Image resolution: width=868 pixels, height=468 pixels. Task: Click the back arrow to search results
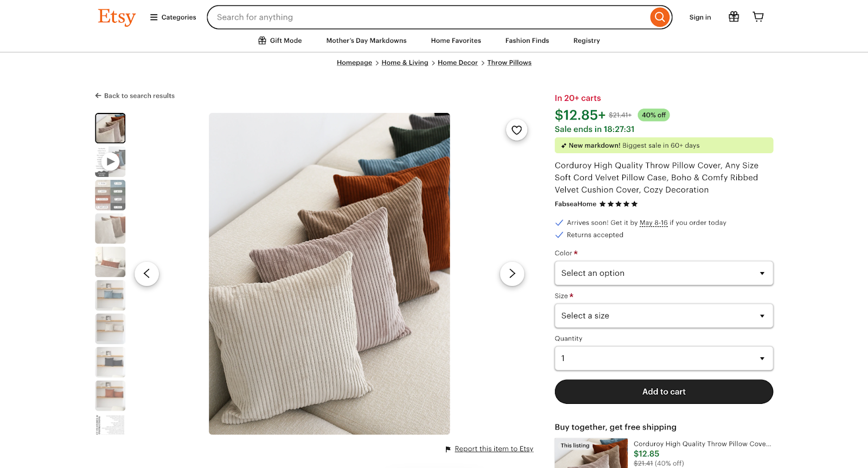point(98,96)
